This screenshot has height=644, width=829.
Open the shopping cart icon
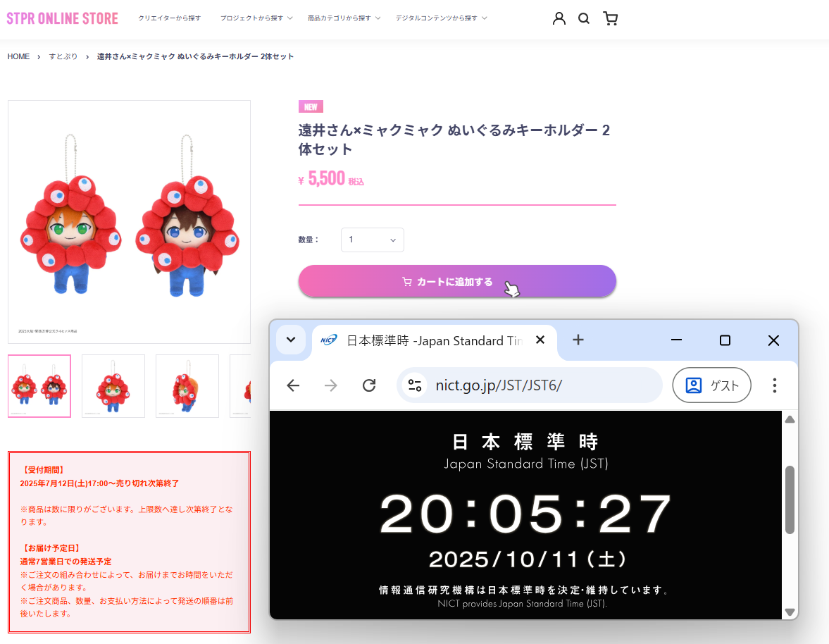pos(611,19)
